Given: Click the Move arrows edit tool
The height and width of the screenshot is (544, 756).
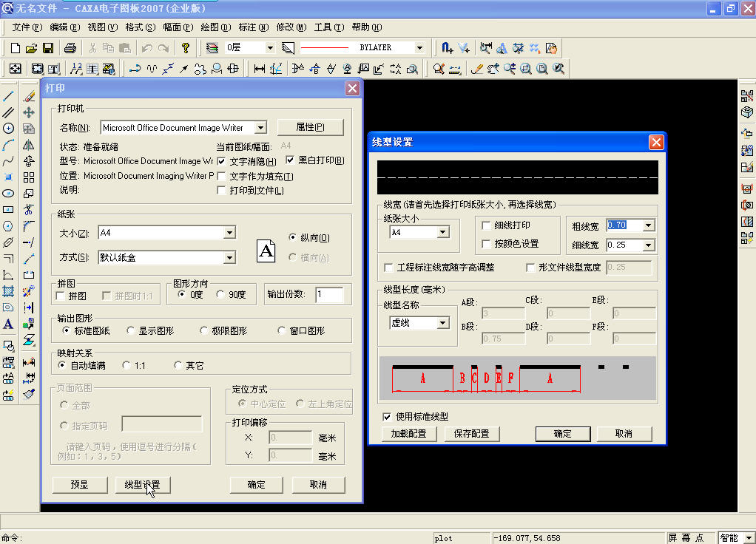Looking at the screenshot, I should 29,112.
